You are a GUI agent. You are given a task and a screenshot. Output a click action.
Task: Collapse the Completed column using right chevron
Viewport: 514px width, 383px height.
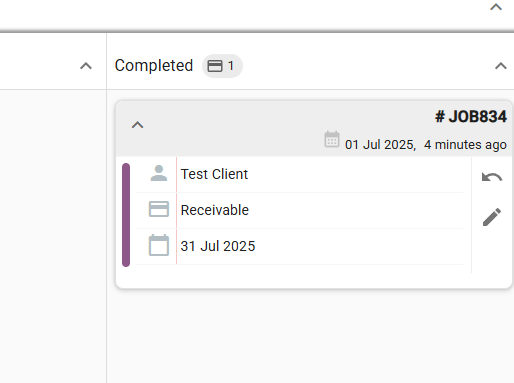[501, 66]
